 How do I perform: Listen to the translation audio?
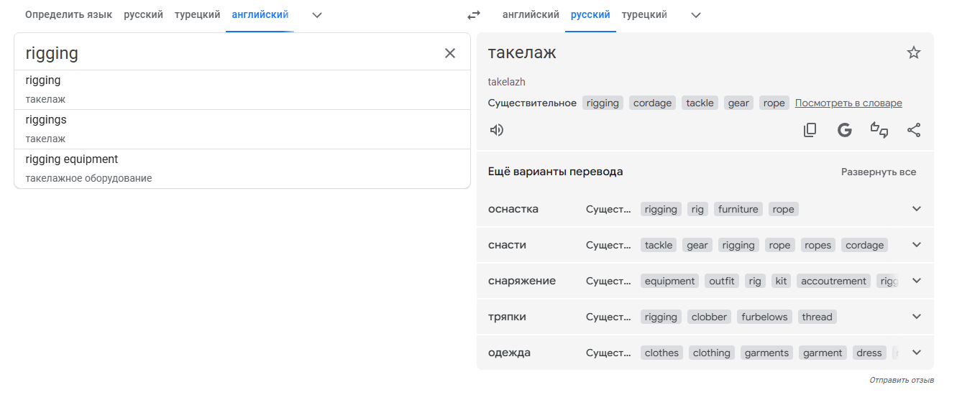[x=497, y=130]
